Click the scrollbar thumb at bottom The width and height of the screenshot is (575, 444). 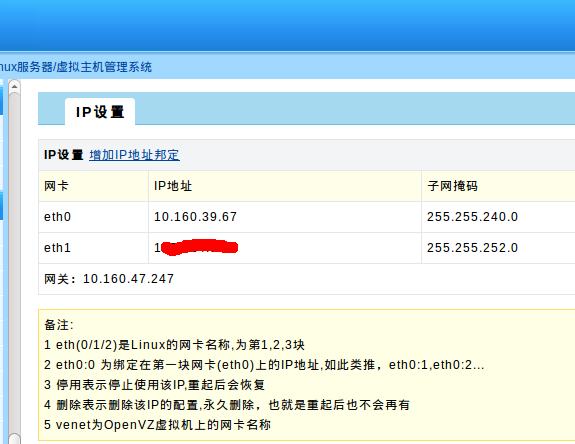tap(14, 439)
